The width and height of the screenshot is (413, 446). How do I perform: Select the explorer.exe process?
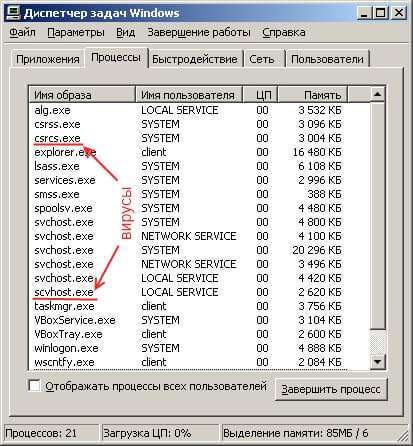pyautogui.click(x=188, y=152)
